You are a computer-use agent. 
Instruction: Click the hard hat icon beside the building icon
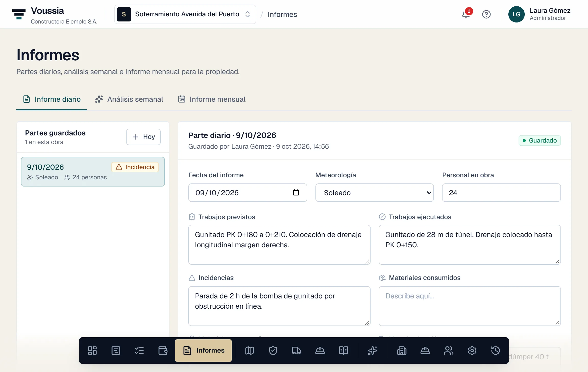pos(425,351)
